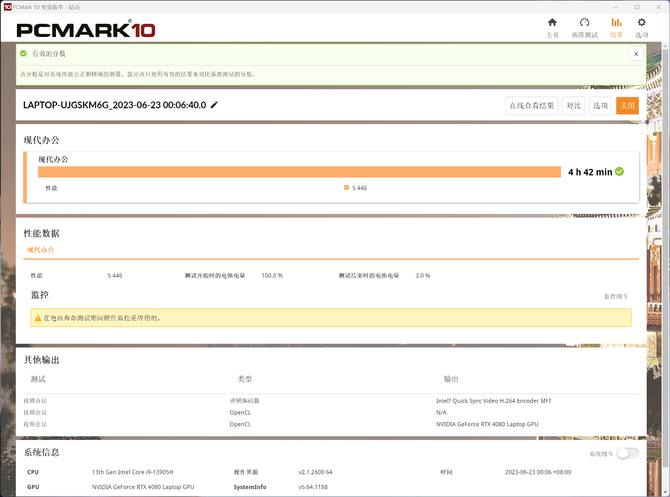Maximize the PCMark 10 window

(x=637, y=7)
